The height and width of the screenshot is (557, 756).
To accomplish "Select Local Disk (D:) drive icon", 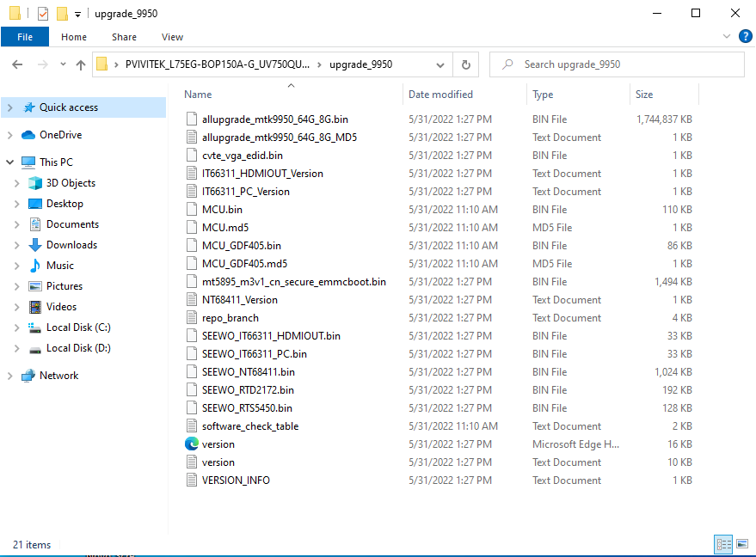I will click(x=35, y=349).
